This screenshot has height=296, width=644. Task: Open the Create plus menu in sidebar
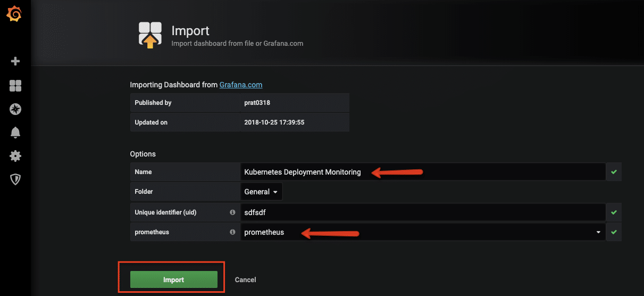[15, 61]
